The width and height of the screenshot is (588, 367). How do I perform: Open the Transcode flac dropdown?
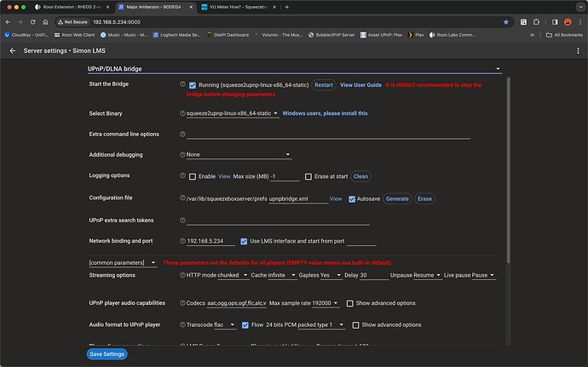(x=225, y=324)
